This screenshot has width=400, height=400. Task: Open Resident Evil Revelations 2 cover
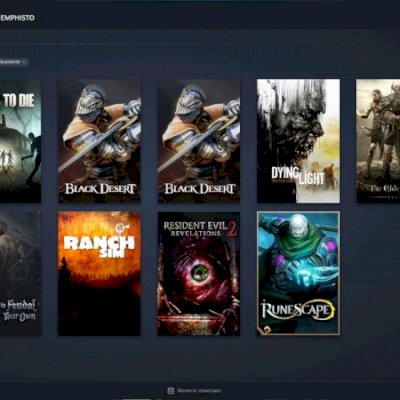[199, 273]
